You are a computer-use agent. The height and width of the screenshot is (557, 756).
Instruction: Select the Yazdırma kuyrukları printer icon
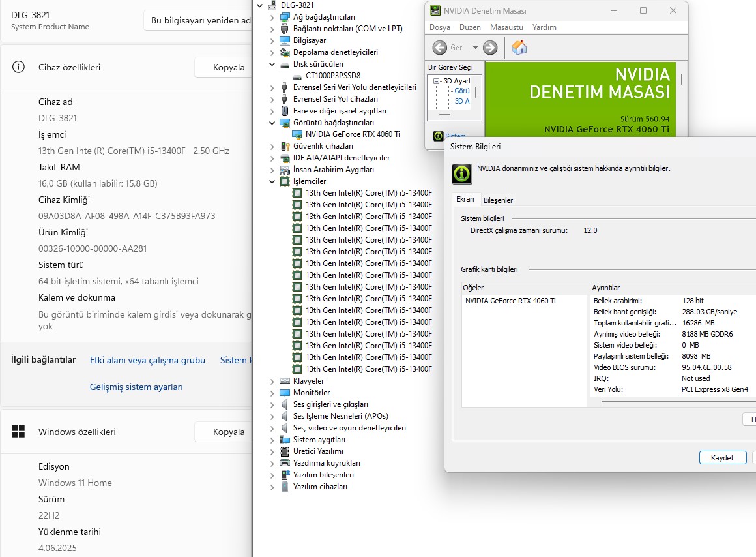click(x=285, y=463)
